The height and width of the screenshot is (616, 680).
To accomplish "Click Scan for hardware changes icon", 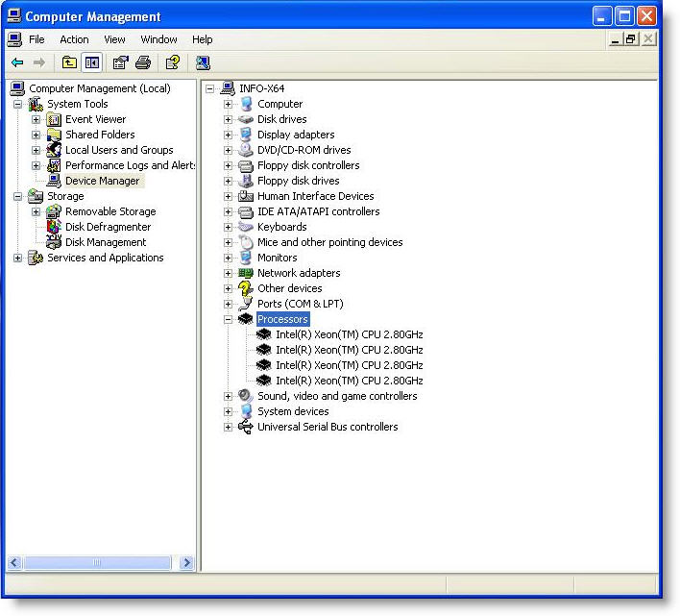I will 203,62.
